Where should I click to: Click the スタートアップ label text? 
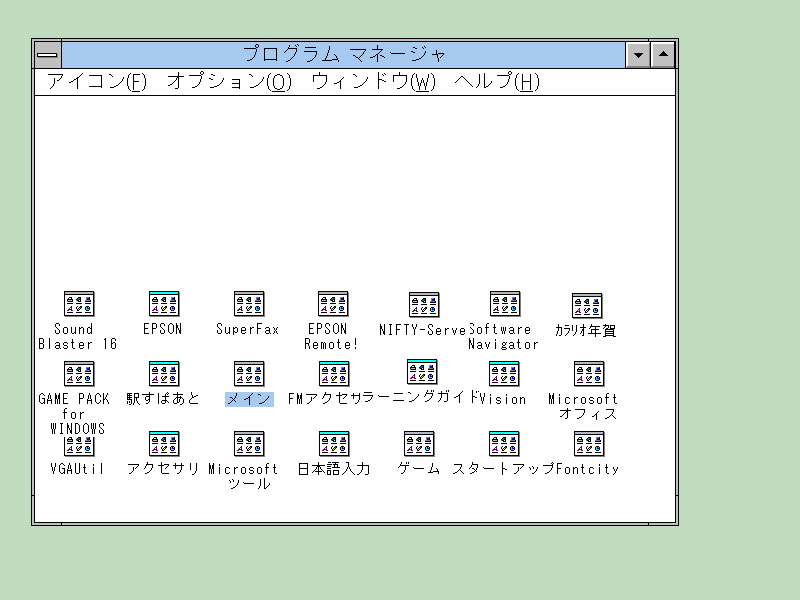503,469
